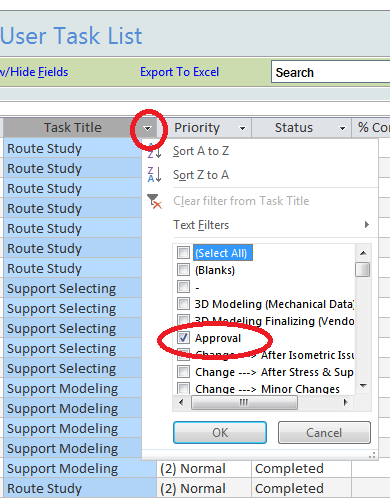This screenshot has width=390, height=498.
Task: Check 3D Modeling (Mechanical Data) checkbox
Action: (183, 304)
